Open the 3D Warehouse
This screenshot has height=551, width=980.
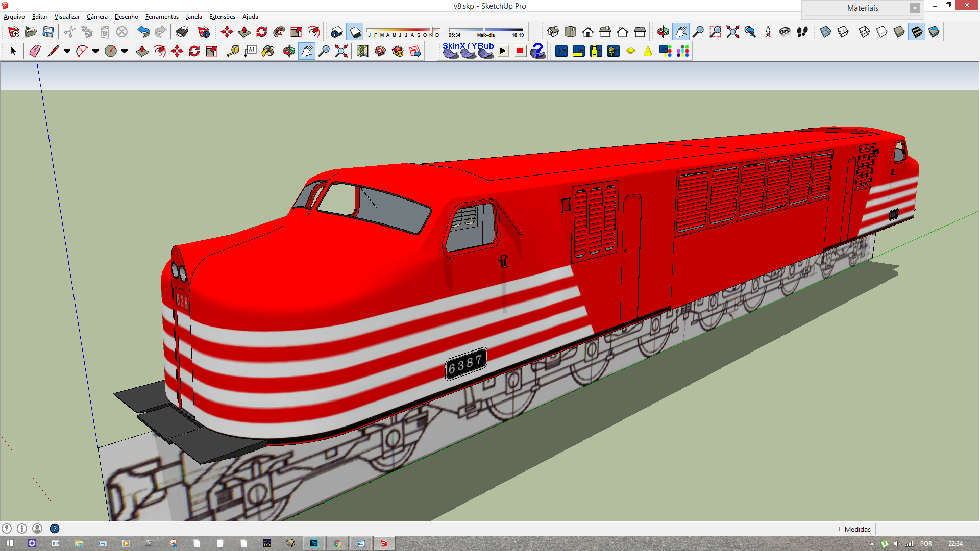tap(380, 51)
